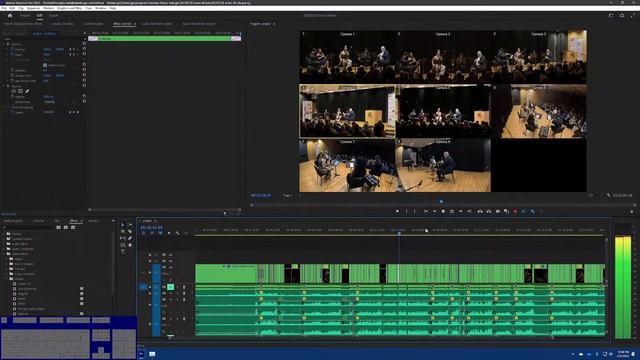Toggle the fx switch for Motion

(8, 44)
